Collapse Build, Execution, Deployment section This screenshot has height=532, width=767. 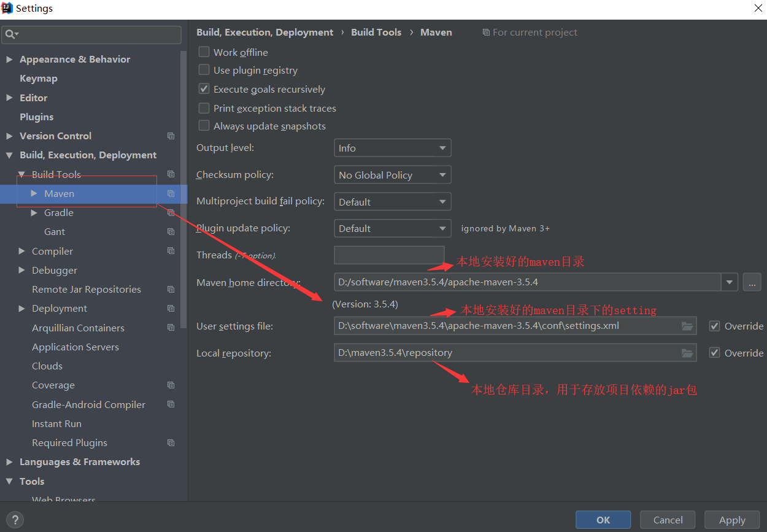click(9, 155)
